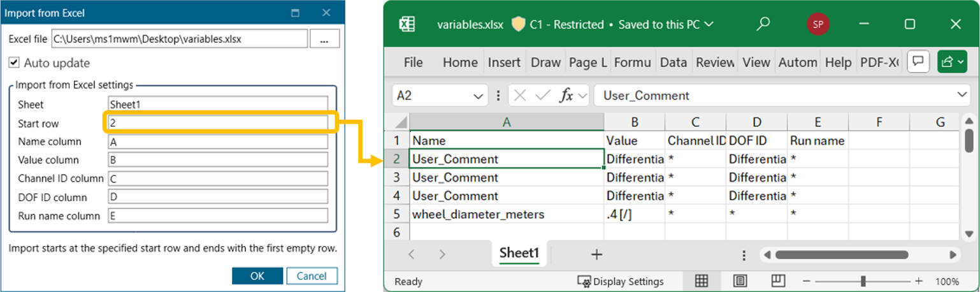Image resolution: width=980 pixels, height=292 pixels.
Task: Open the Insert ribbon tab
Action: click(x=504, y=62)
